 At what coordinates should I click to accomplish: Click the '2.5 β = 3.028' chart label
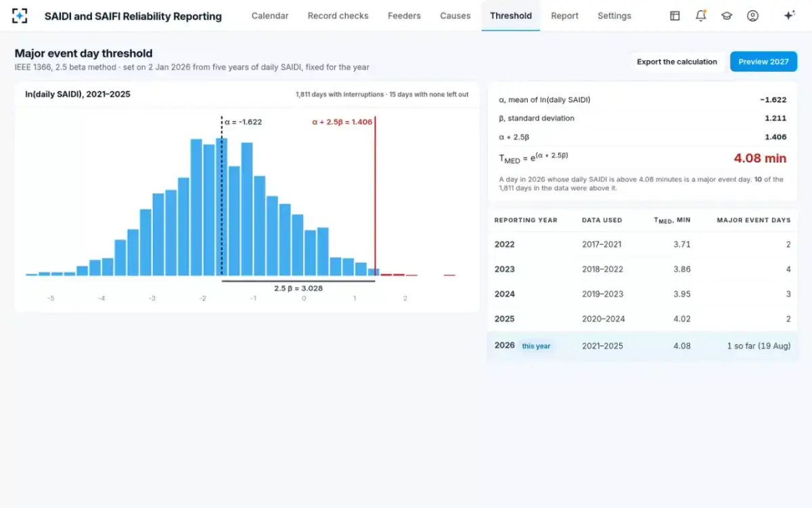(298, 288)
